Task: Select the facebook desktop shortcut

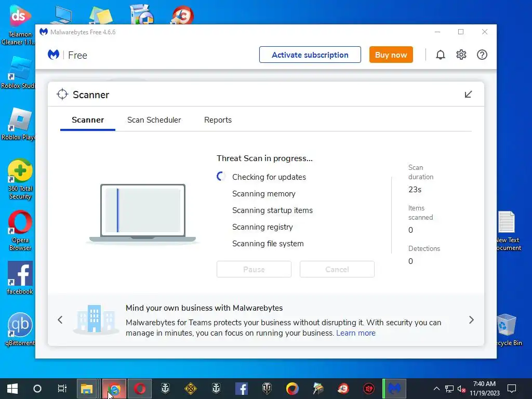Action: point(20,277)
